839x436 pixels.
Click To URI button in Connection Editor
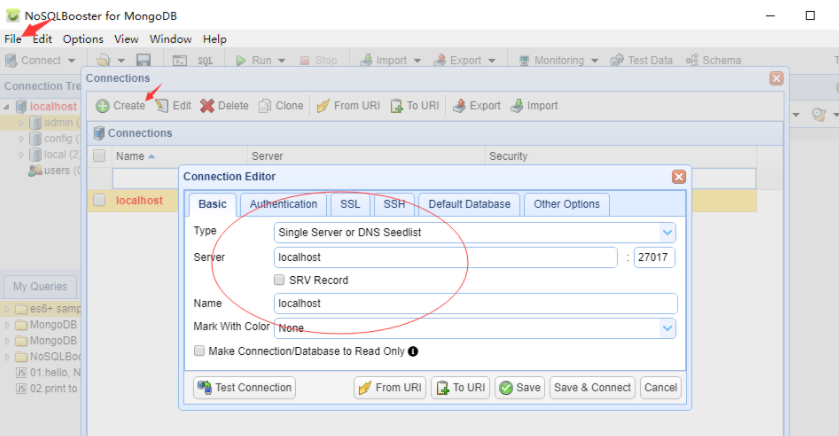(x=460, y=387)
